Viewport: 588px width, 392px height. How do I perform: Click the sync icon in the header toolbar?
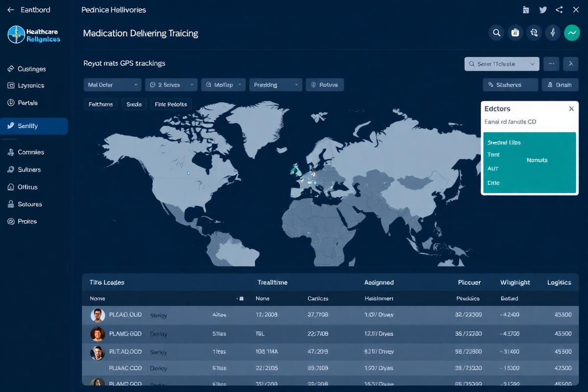click(x=534, y=32)
